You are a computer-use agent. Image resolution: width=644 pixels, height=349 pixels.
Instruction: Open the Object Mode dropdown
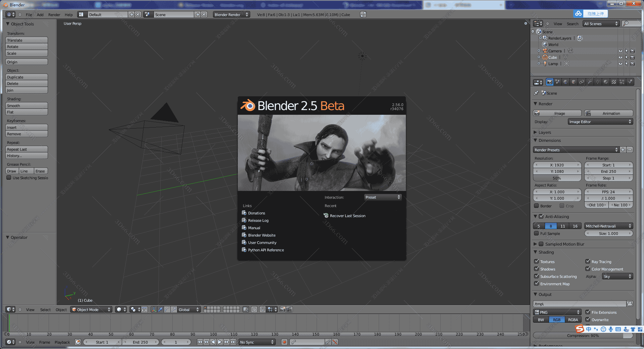[91, 309]
